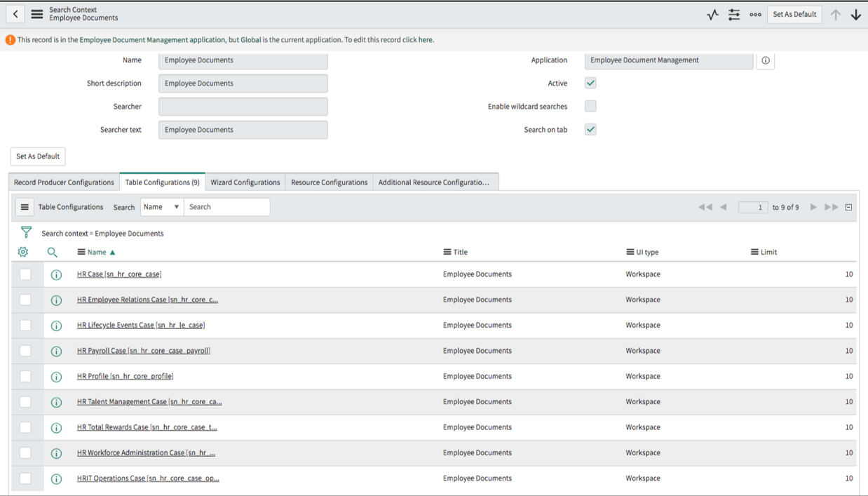Image resolution: width=868 pixels, height=496 pixels.
Task: Open HR Profile [sn_hr_core_profile] link
Action: 125,376
